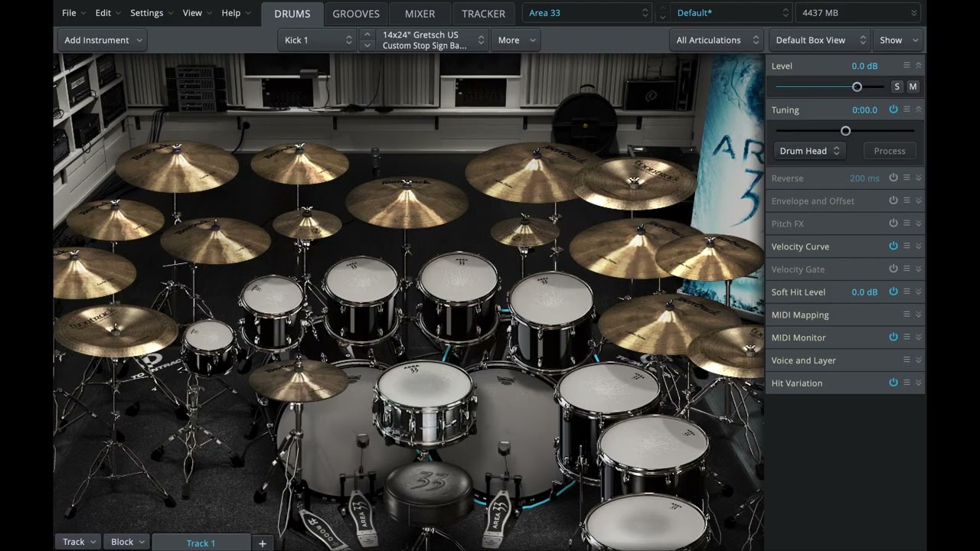Screen dimensions: 980x551
Task: Expand the Envelope and Offset section
Action: click(918, 201)
